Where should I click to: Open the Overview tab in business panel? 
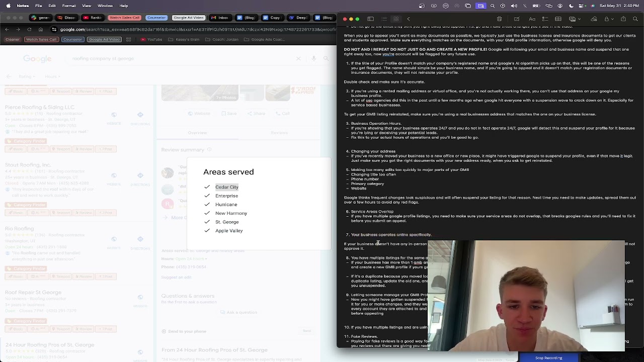tap(197, 133)
